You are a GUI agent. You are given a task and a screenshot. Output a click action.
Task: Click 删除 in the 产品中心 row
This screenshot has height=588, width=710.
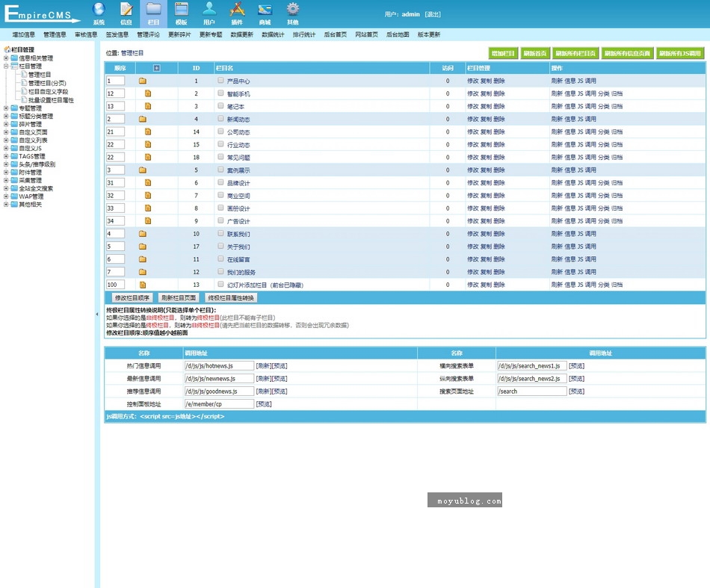coord(499,81)
